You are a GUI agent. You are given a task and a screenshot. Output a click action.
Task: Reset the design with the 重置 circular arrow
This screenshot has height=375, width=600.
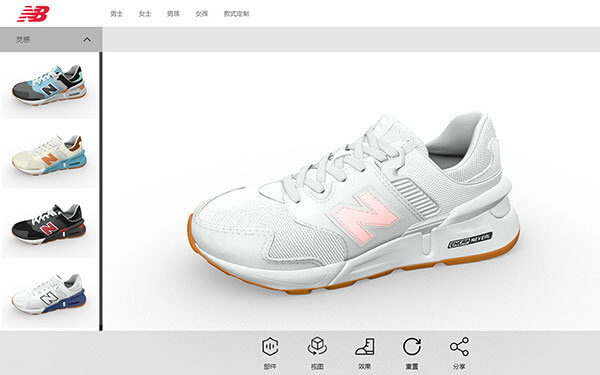pos(412,346)
